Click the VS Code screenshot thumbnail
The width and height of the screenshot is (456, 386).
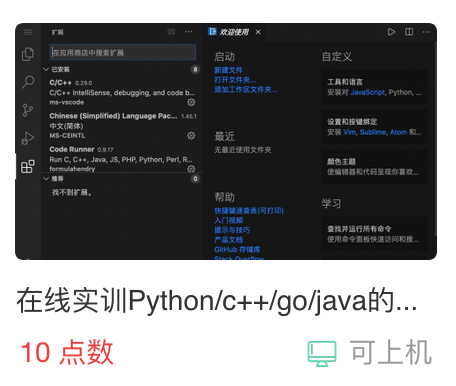click(x=226, y=141)
